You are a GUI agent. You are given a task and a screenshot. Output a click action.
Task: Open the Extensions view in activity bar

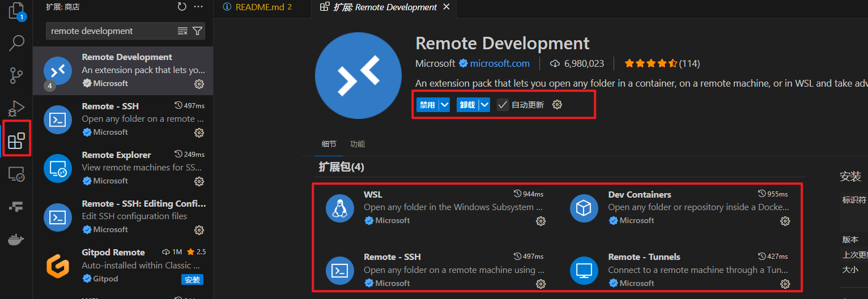pyautogui.click(x=16, y=140)
